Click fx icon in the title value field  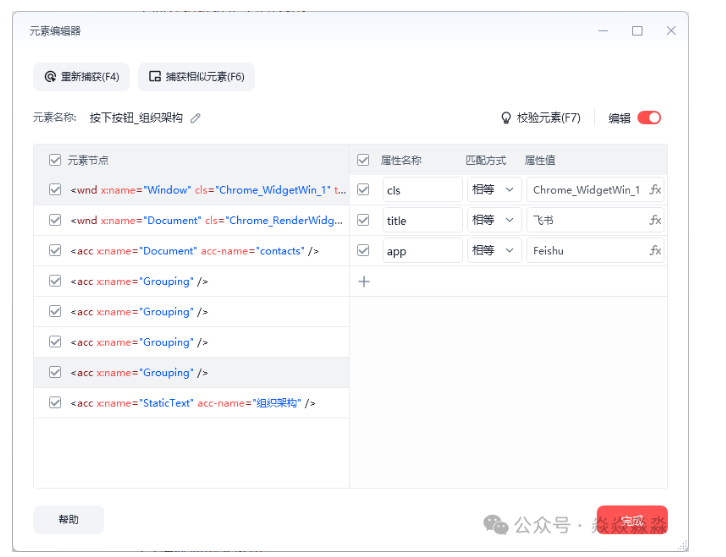[x=655, y=220]
